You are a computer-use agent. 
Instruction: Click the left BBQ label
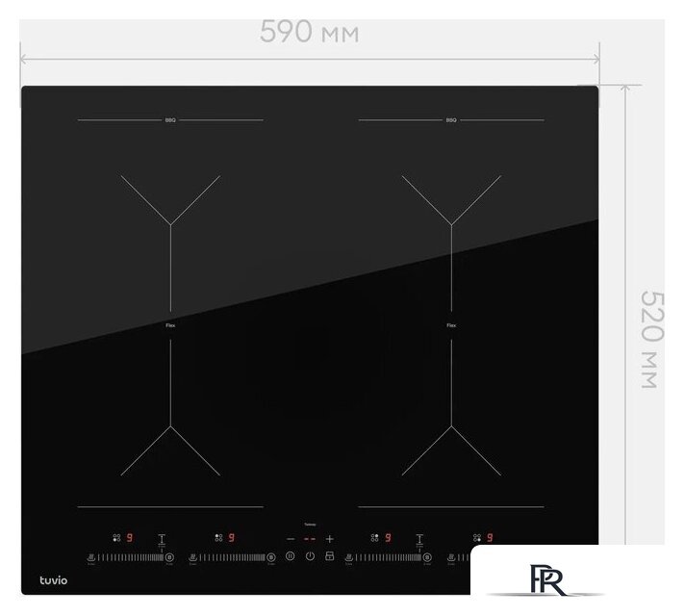coord(170,120)
